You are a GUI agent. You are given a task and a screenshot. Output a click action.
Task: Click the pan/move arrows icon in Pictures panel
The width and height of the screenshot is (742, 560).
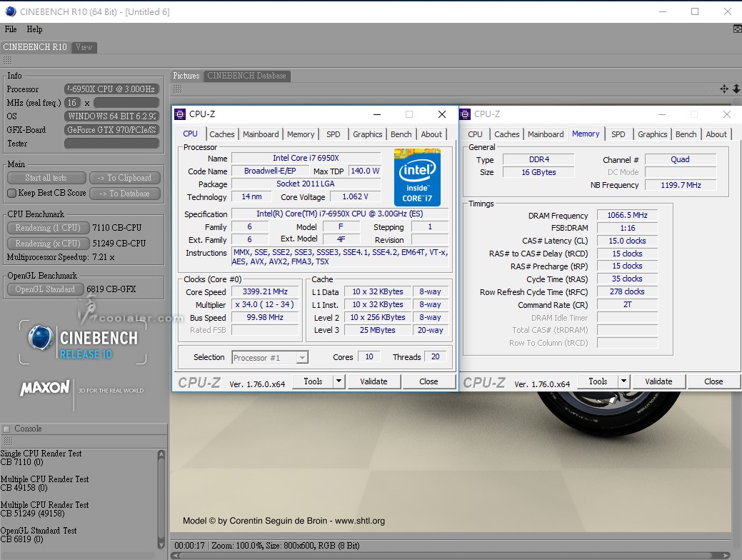724,89
